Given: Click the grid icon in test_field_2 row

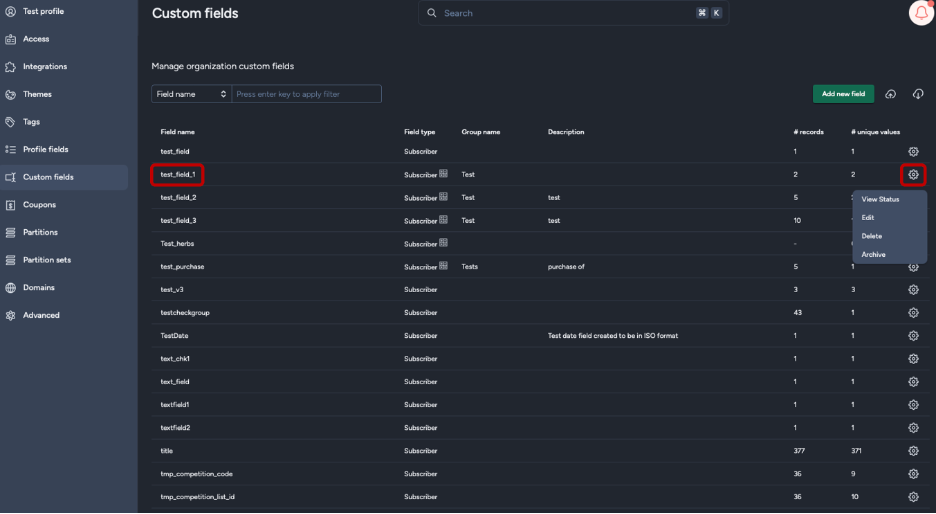Looking at the screenshot, I should point(443,197).
